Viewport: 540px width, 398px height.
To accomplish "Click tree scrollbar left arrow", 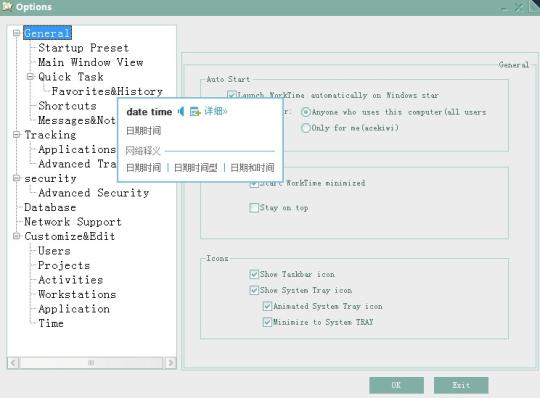I will click(13, 363).
